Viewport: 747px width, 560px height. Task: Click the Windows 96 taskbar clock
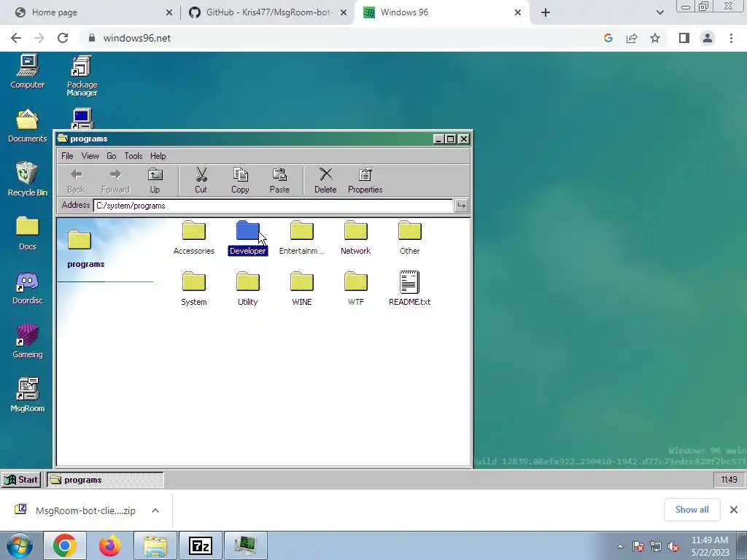729,480
